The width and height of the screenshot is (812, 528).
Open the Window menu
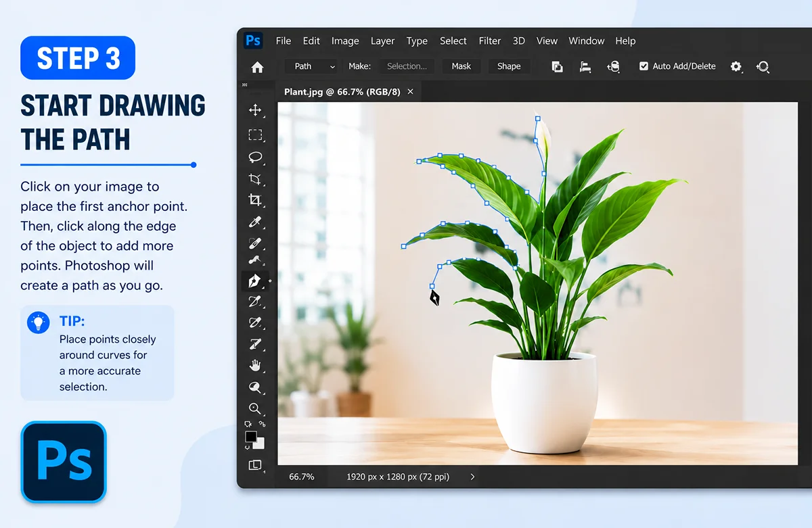coord(586,41)
